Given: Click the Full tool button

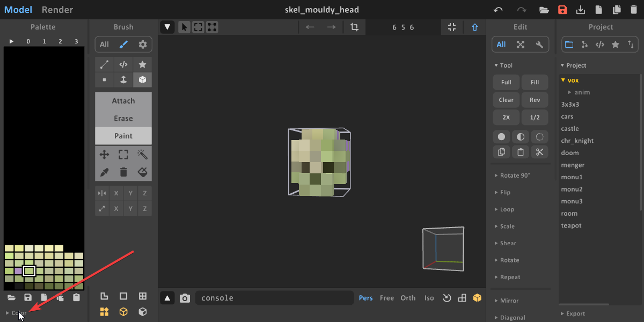Looking at the screenshot, I should click(x=506, y=82).
